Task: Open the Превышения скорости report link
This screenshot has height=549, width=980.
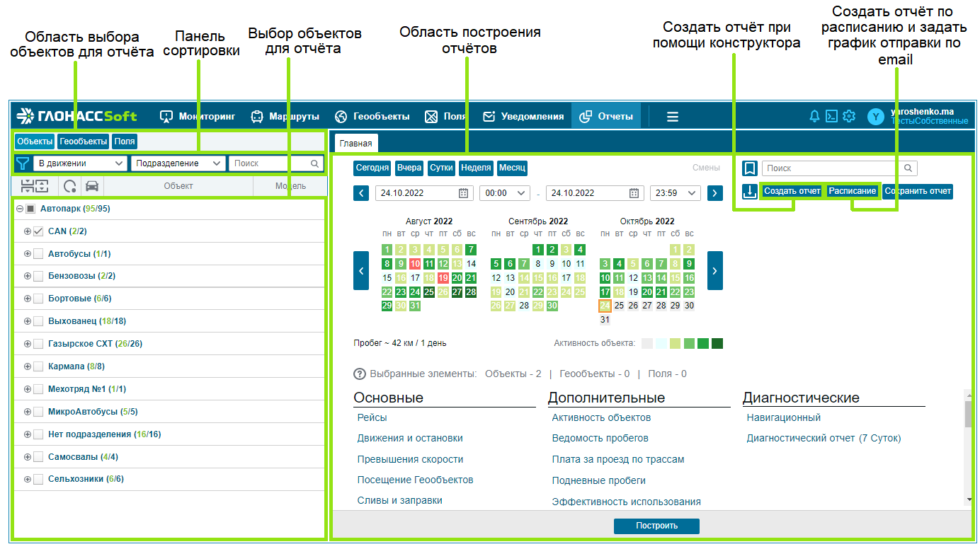Action: click(410, 459)
